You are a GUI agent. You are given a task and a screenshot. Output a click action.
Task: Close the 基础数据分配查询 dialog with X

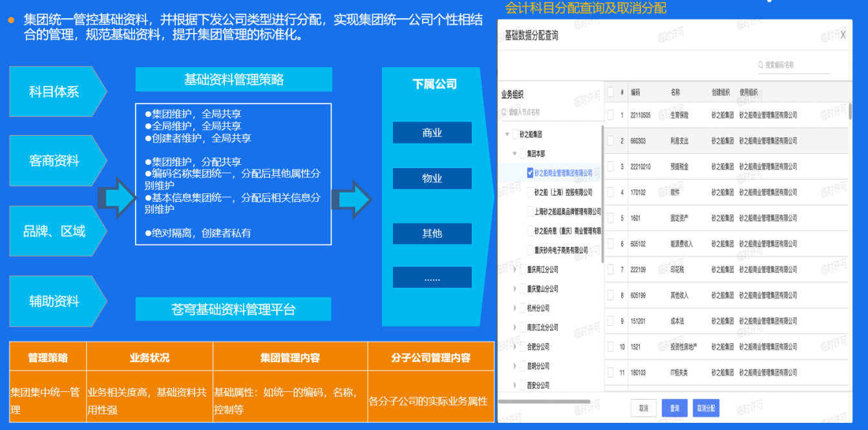(843, 35)
